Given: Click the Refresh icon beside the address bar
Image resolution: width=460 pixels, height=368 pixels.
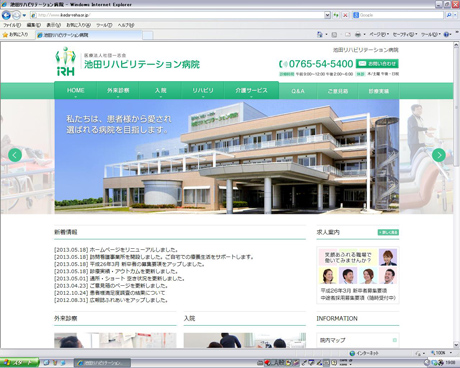Looking at the screenshot, I should [x=336, y=15].
